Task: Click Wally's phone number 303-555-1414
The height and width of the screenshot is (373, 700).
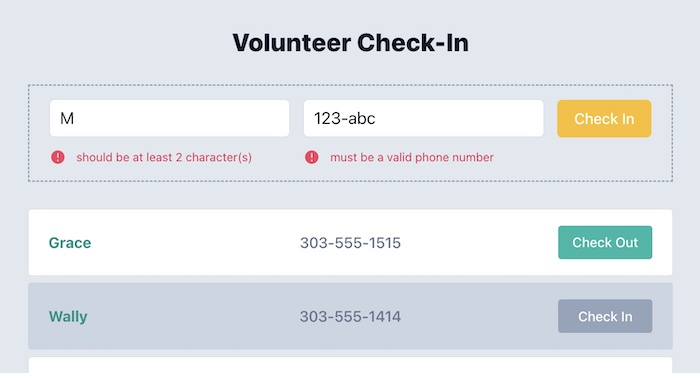Action: tap(350, 317)
